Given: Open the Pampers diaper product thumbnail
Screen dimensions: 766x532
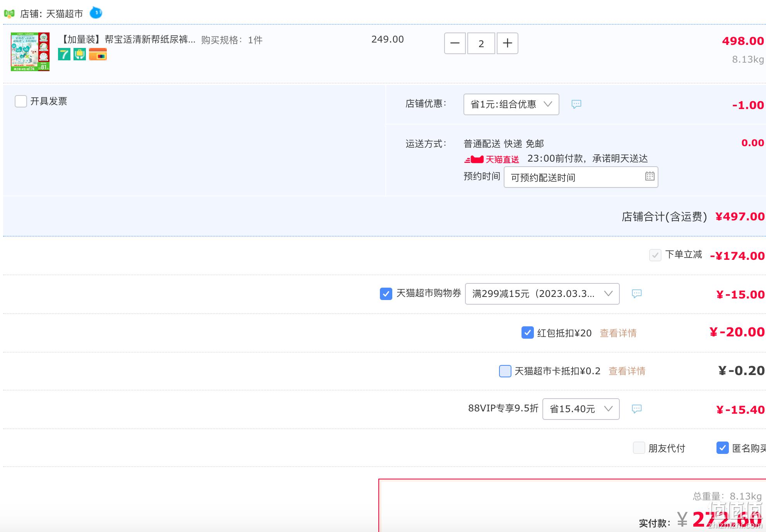Looking at the screenshot, I should [x=30, y=52].
